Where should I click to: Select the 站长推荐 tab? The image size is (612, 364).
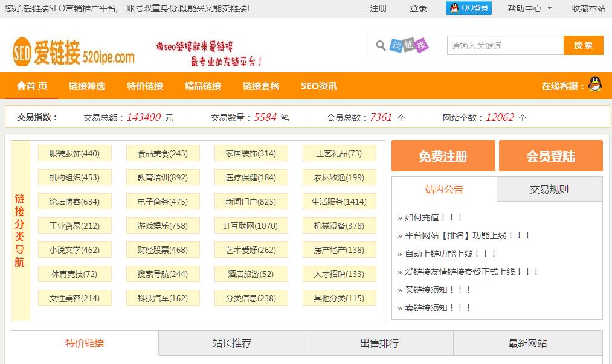click(232, 343)
